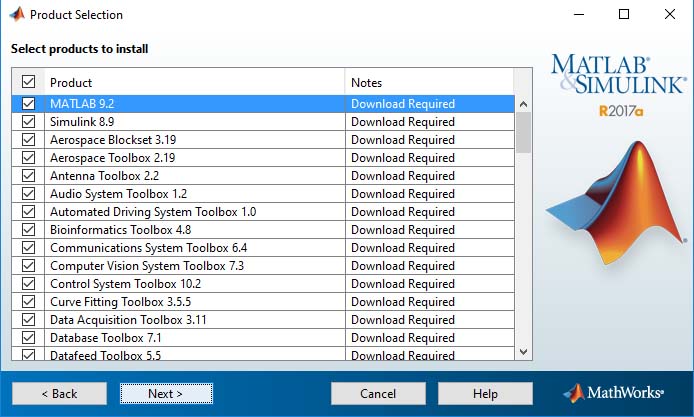Click the product list scrollbar thumb
The width and height of the screenshot is (694, 417).
[x=523, y=132]
